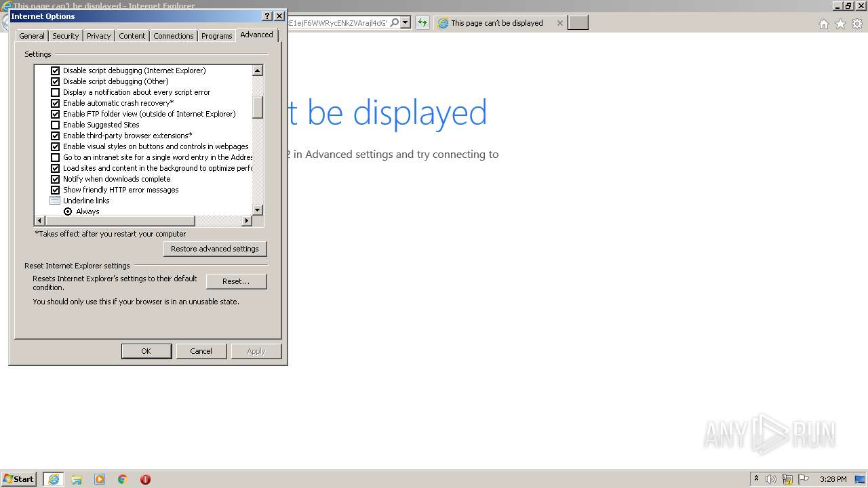The image size is (868, 488).
Task: Minimize the Internet Explorer window
Action: (x=837, y=5)
